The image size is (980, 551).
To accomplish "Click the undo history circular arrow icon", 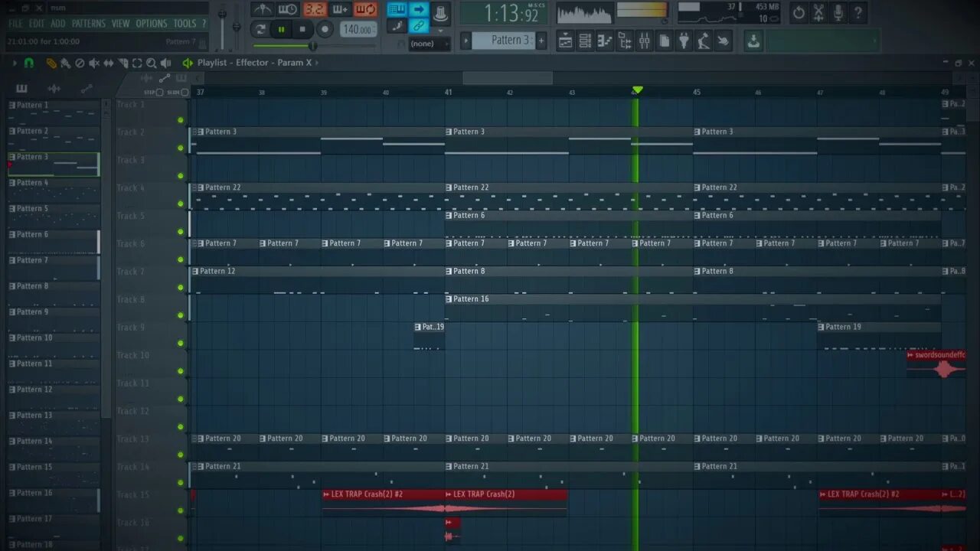I will (x=799, y=12).
